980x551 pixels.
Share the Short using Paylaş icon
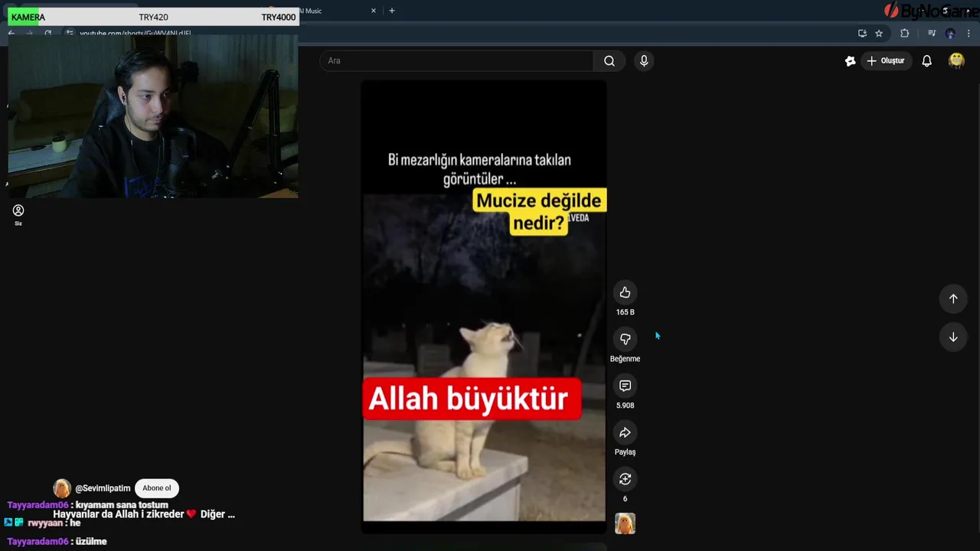[x=625, y=432]
